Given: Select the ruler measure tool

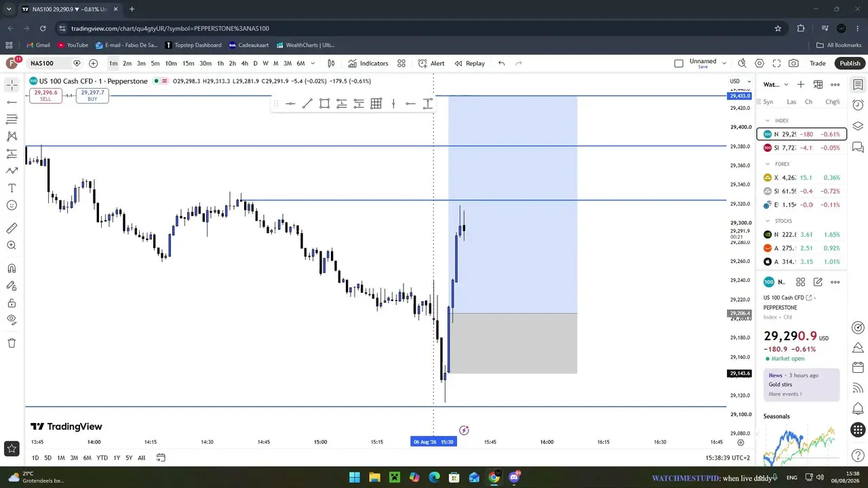Looking at the screenshot, I should pyautogui.click(x=12, y=228).
